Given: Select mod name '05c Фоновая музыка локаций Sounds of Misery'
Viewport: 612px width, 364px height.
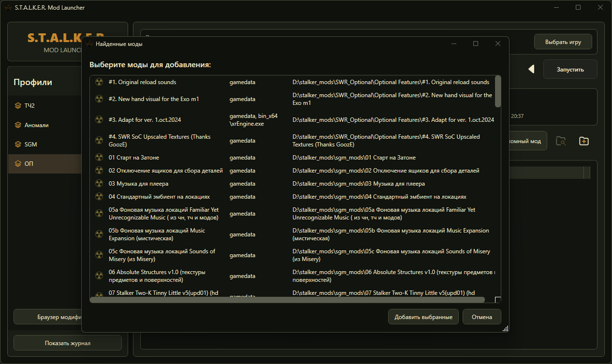Looking at the screenshot, I should point(162,255).
